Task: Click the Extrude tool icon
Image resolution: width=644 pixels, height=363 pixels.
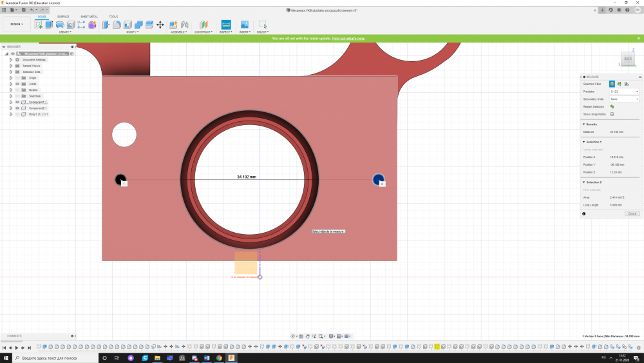Action: point(48,25)
